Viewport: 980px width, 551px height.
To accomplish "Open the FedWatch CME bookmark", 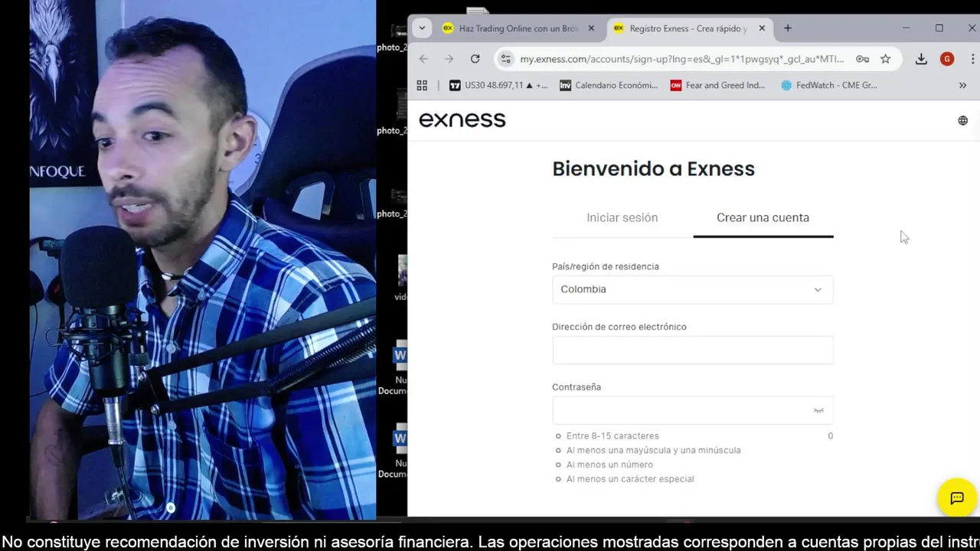I will 829,86.
